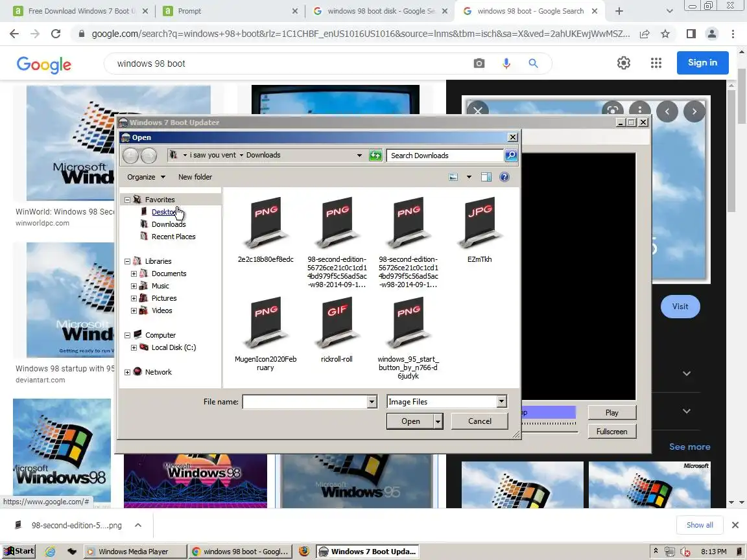Click the Chrome share page icon
747x560 pixels.
click(645, 34)
